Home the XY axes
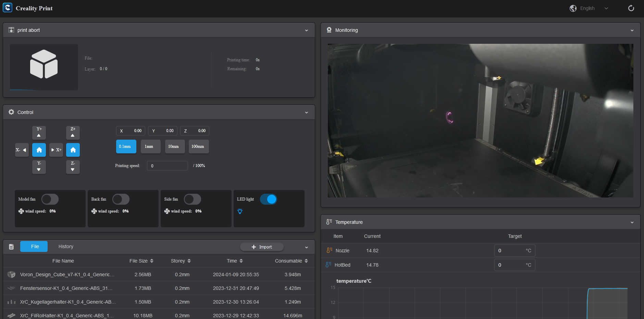The height and width of the screenshot is (319, 644). point(39,150)
